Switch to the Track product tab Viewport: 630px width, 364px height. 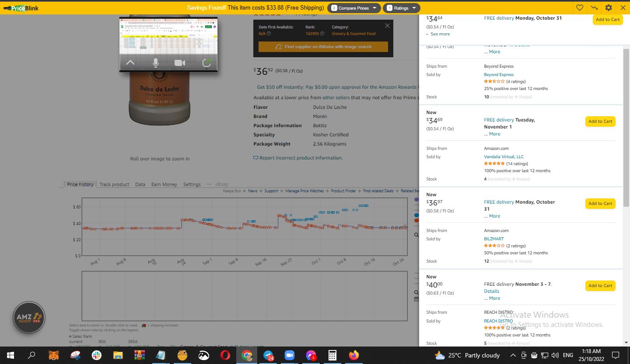[114, 184]
